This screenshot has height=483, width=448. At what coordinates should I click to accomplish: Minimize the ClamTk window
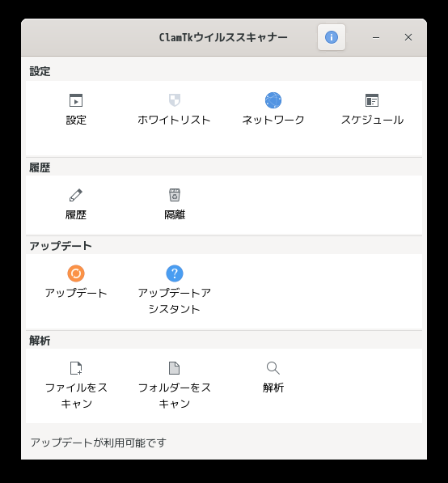tap(376, 37)
